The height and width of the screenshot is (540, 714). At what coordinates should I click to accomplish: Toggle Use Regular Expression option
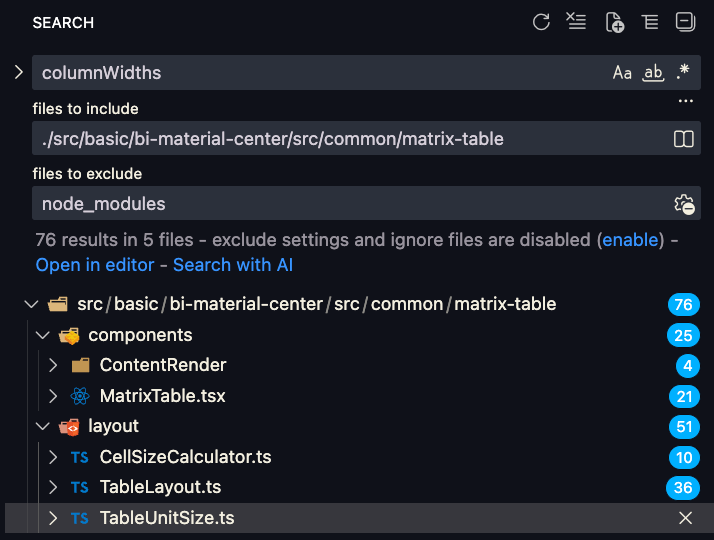683,72
